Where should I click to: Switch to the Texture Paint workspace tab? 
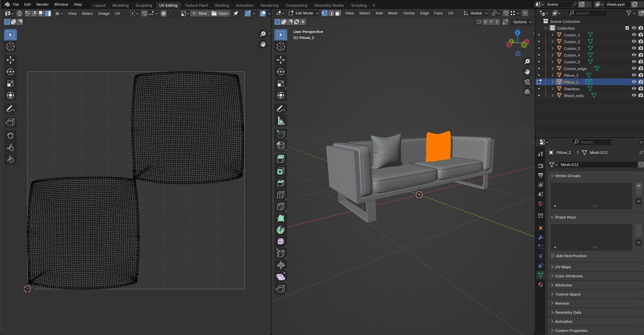[x=196, y=5]
